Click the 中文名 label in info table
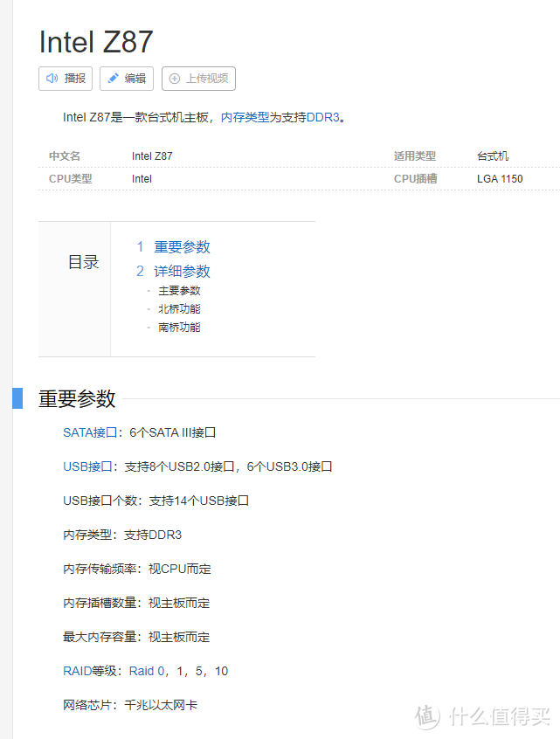 [x=65, y=156]
